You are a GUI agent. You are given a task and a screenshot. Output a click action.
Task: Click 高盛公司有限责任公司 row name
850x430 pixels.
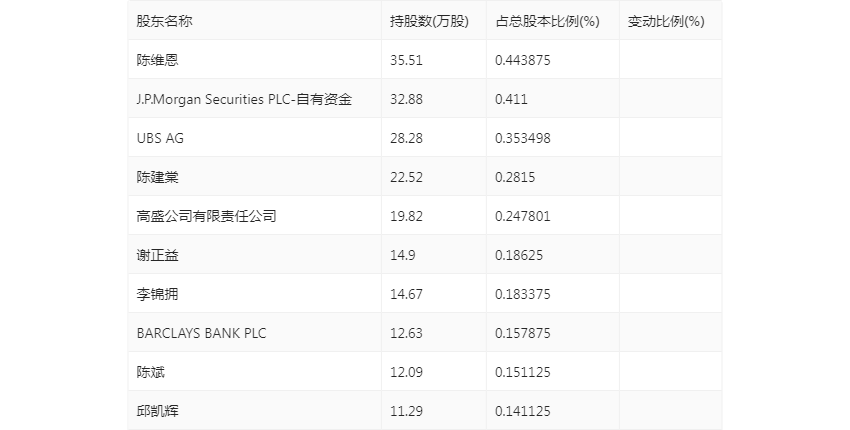(x=206, y=216)
